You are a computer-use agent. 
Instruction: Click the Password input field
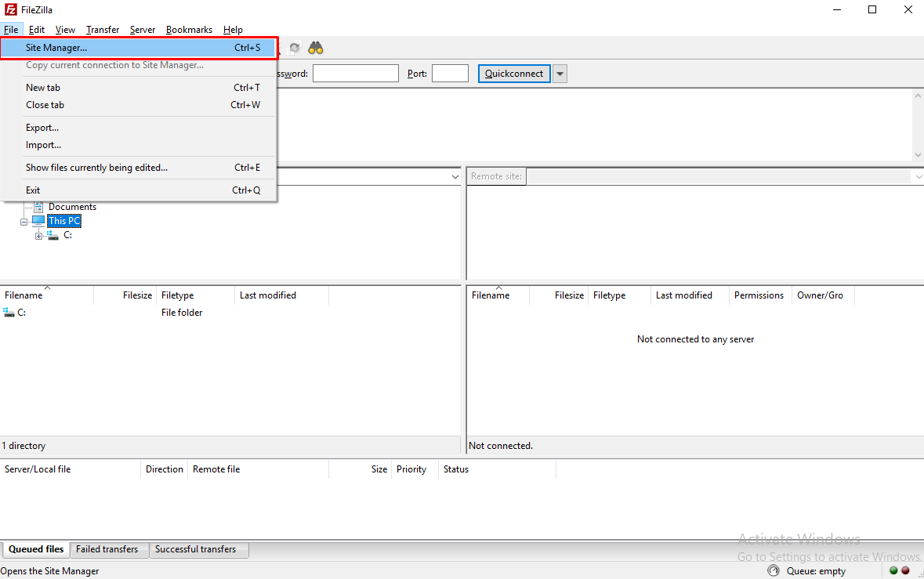(x=355, y=74)
